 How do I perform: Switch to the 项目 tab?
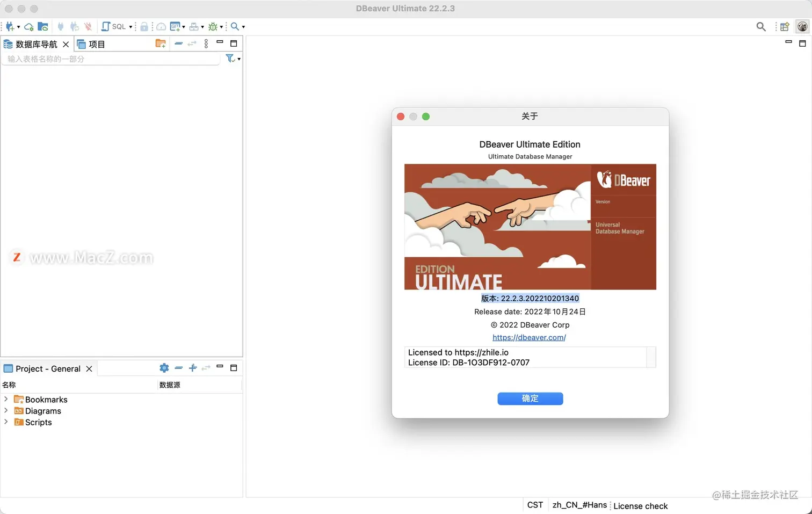tap(91, 44)
